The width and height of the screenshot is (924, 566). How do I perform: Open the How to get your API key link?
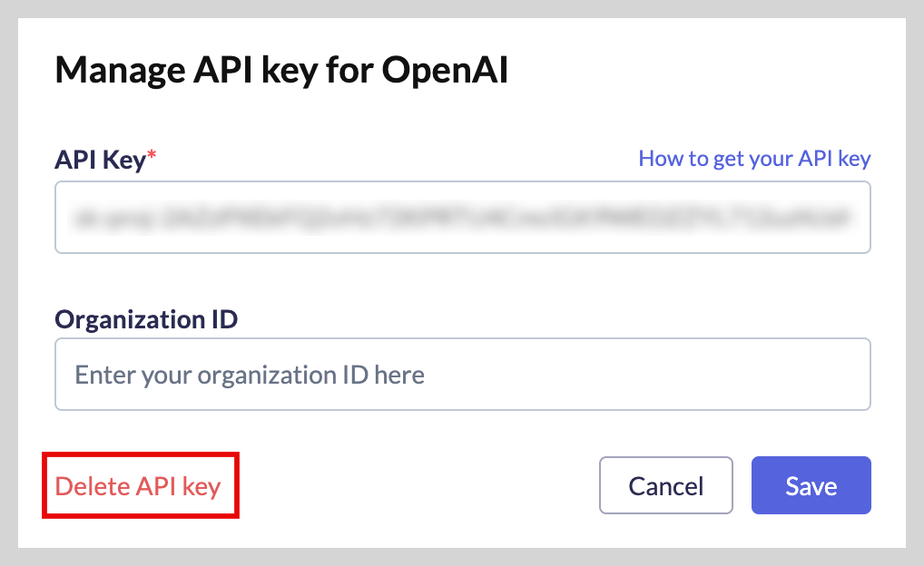[754, 159]
